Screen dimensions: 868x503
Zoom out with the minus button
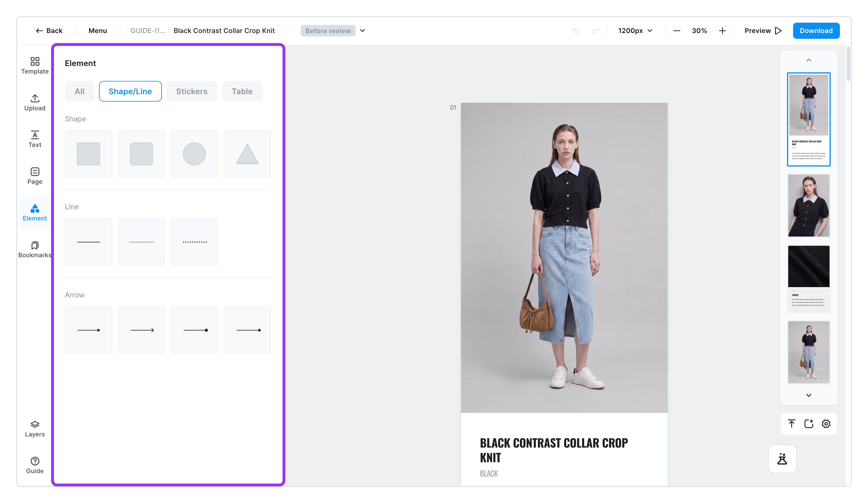(677, 31)
